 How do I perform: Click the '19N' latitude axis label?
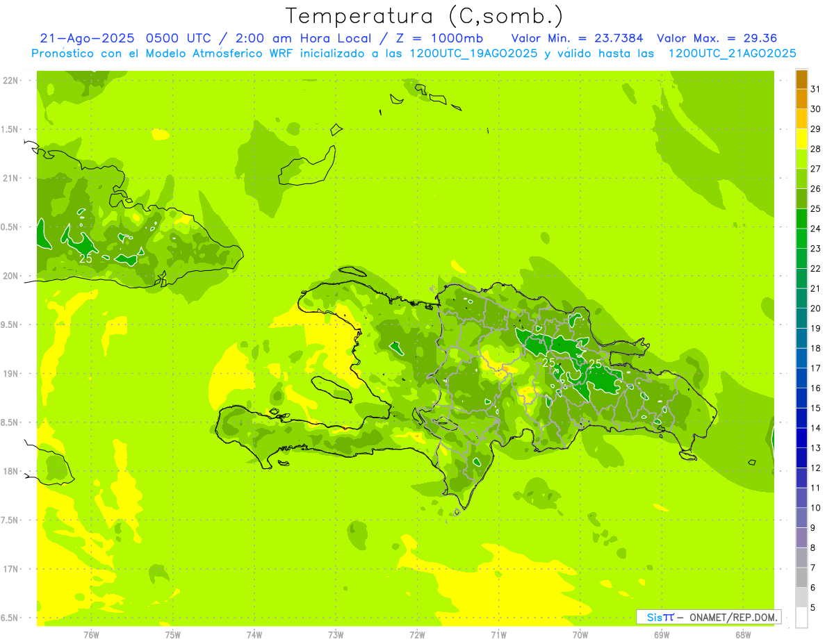tap(10, 374)
